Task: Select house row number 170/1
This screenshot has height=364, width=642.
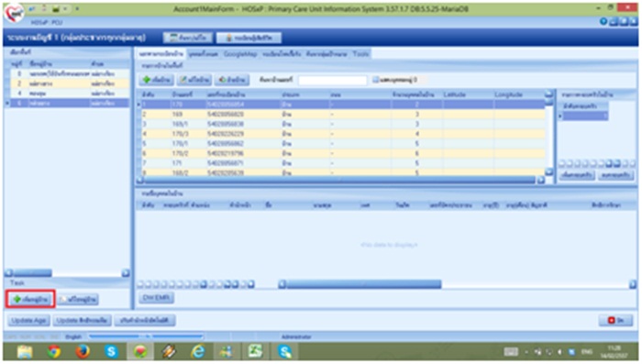Action: pyautogui.click(x=343, y=144)
